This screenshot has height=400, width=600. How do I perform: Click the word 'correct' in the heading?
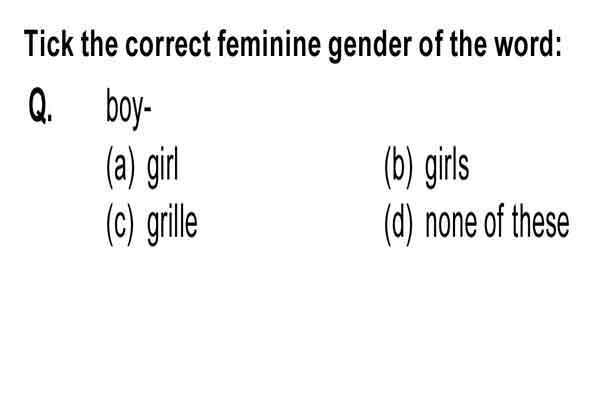point(168,44)
